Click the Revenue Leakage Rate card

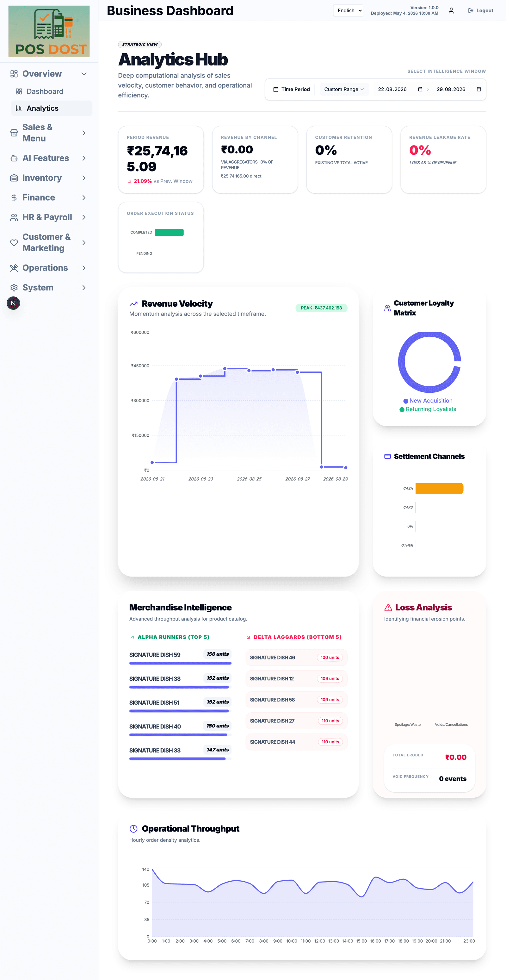[443, 160]
